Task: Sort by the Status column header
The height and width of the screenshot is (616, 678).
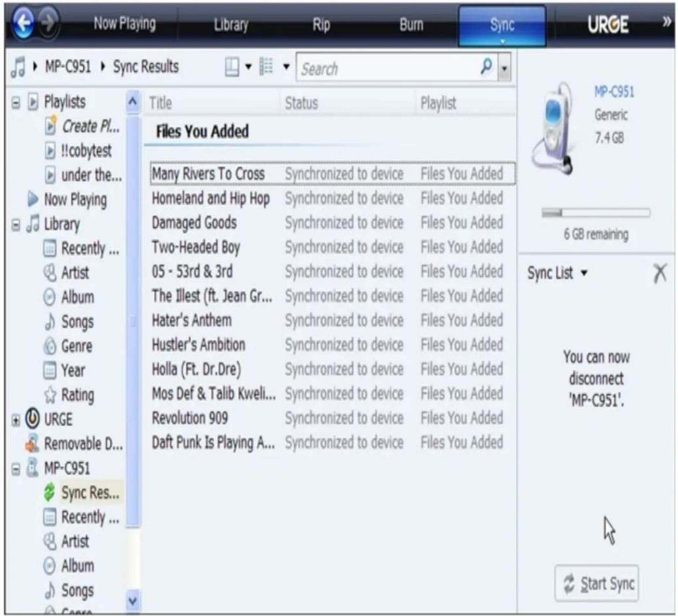Action: coord(348,103)
